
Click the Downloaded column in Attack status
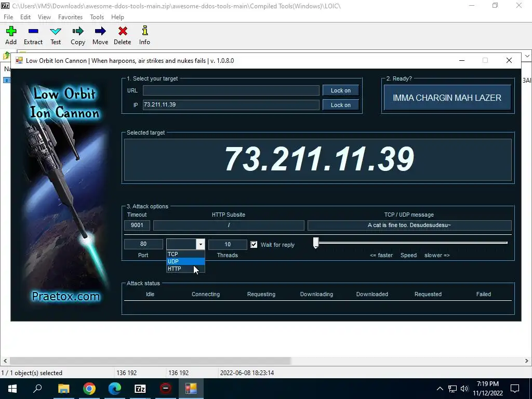coord(372,294)
